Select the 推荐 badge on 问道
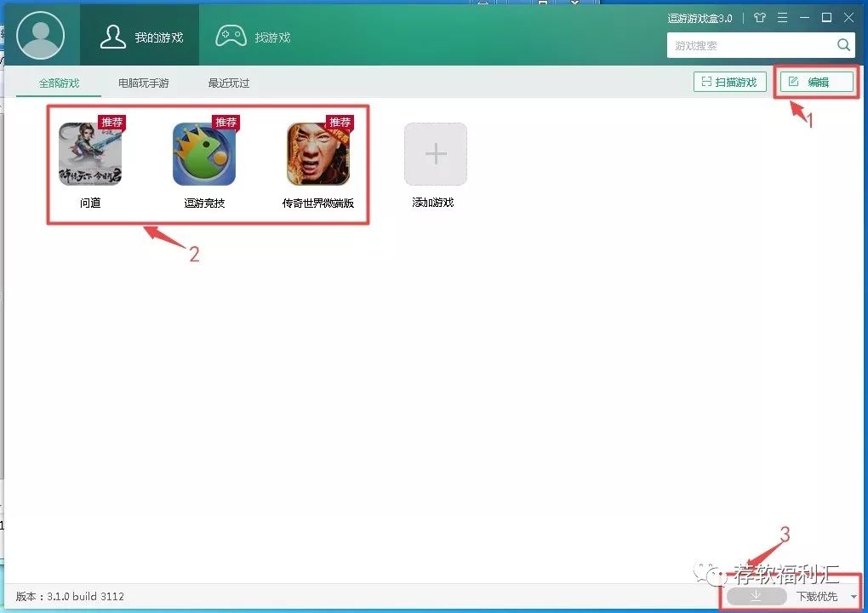The image size is (868, 613). (x=113, y=122)
